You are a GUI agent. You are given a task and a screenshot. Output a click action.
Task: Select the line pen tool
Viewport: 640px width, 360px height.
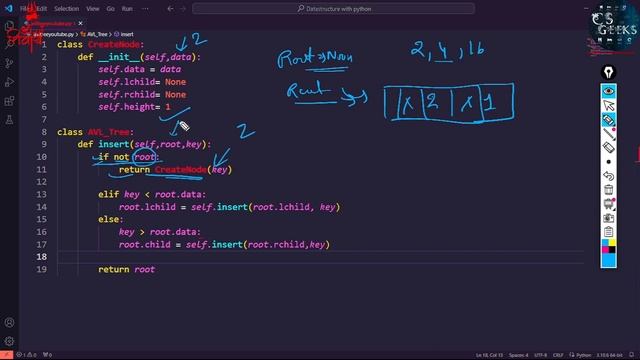pyautogui.click(x=609, y=133)
